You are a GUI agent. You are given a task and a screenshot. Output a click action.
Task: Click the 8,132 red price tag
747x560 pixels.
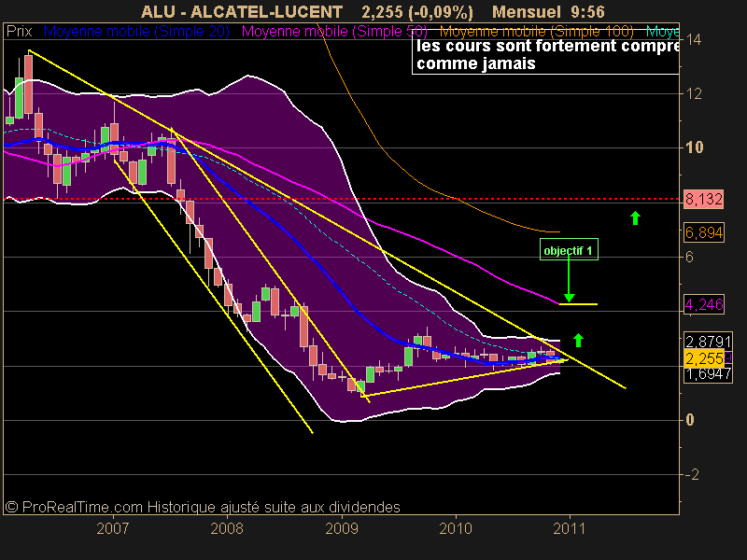click(x=704, y=199)
